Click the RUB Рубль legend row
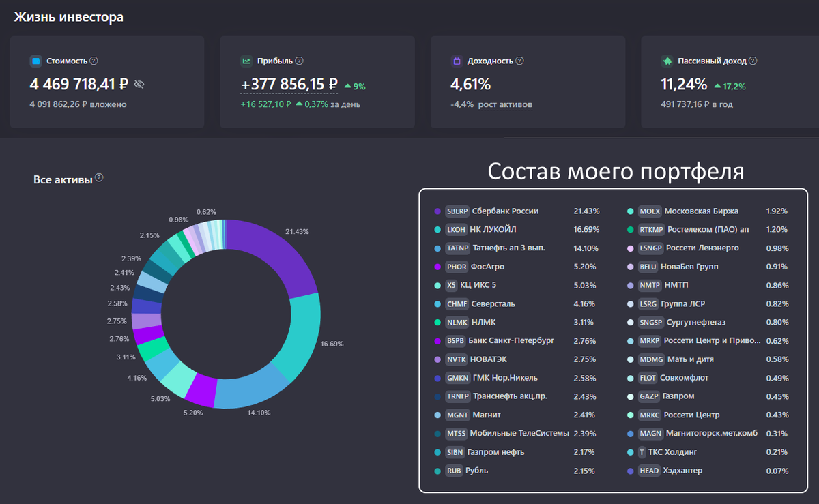The height and width of the screenshot is (504, 819). point(514,471)
